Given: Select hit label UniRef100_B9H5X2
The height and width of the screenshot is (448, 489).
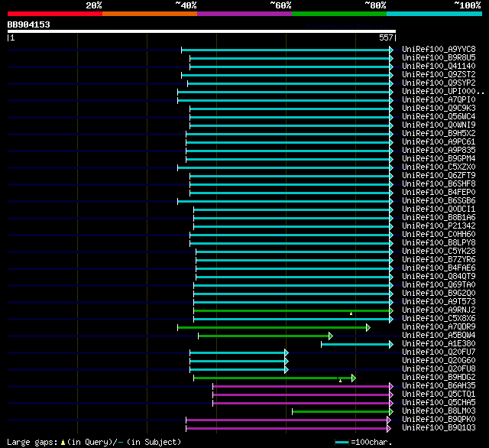Looking at the screenshot, I should [439, 134].
